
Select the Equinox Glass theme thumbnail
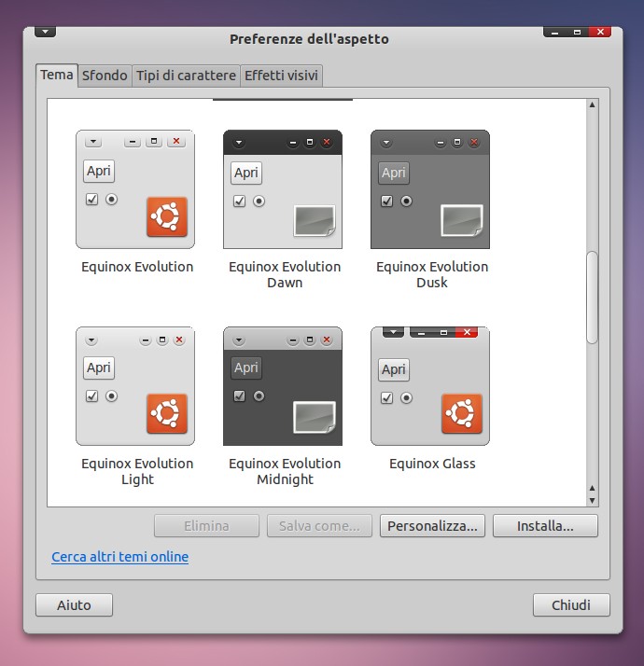(430, 386)
